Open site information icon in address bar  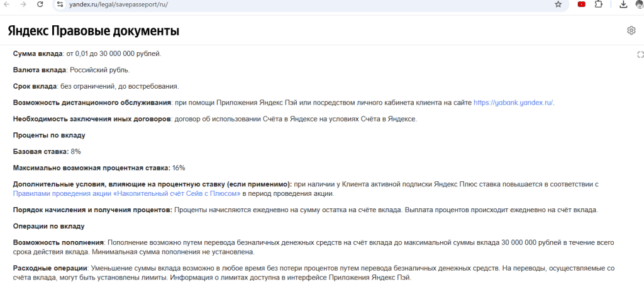pos(60,4)
